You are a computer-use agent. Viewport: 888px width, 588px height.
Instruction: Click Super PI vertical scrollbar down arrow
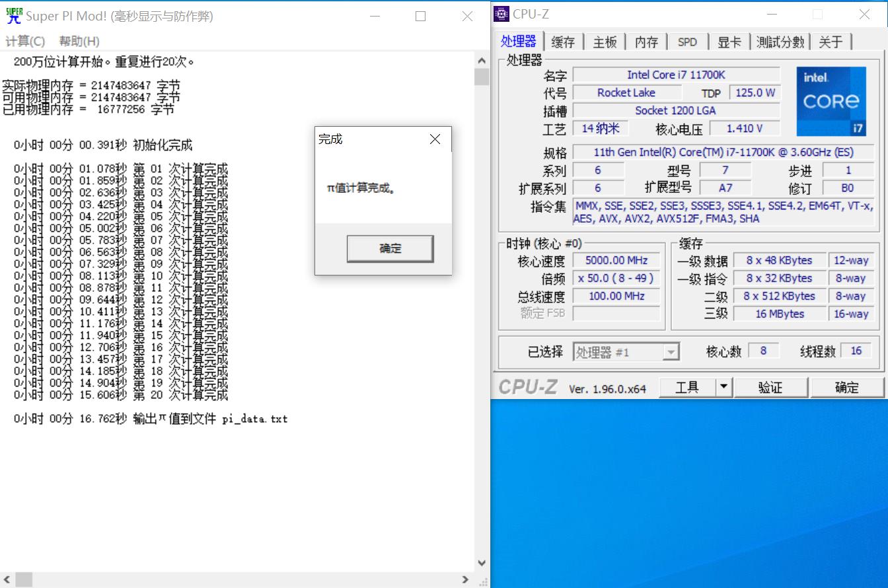pyautogui.click(x=482, y=563)
